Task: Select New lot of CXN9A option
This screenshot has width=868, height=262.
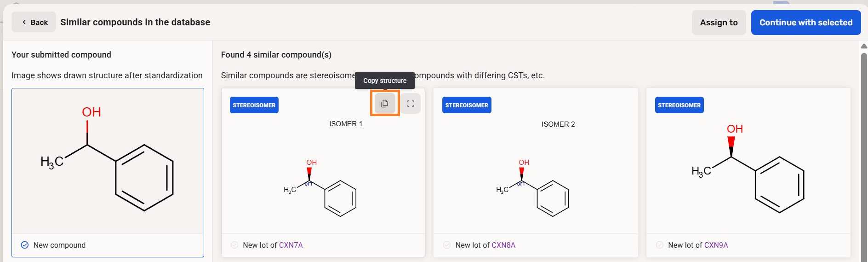Action: pos(660,245)
